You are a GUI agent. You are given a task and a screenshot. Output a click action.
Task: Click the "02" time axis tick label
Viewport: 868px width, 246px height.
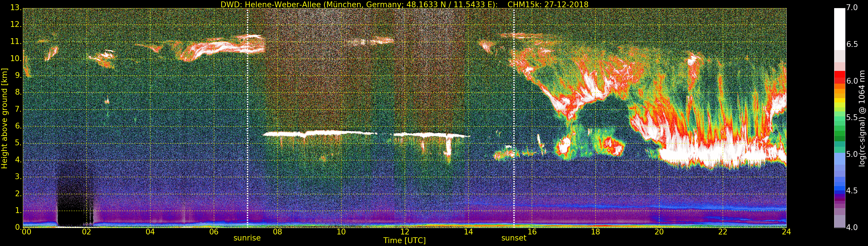click(87, 232)
